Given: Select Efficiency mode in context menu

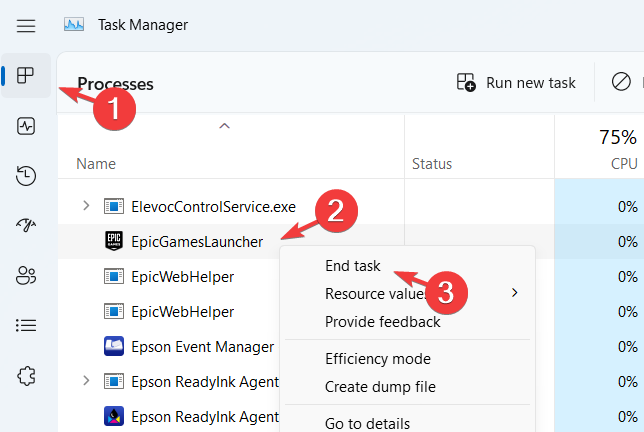Looking at the screenshot, I should click(x=378, y=358).
